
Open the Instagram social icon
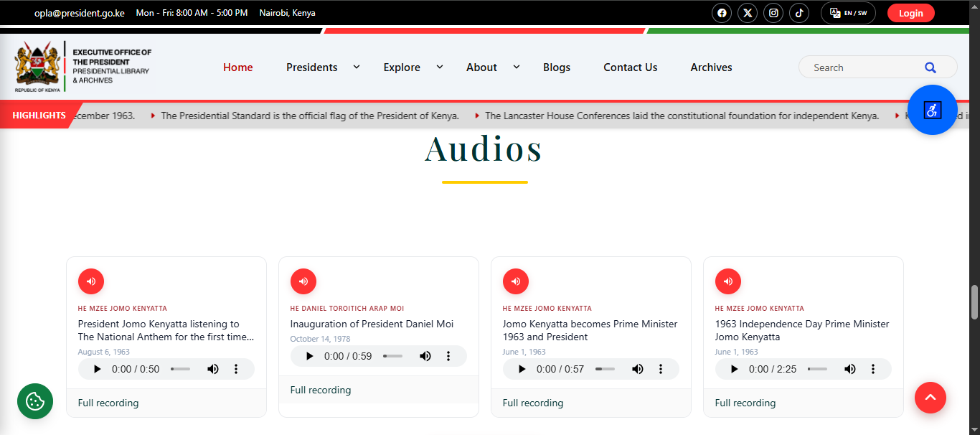tap(773, 13)
